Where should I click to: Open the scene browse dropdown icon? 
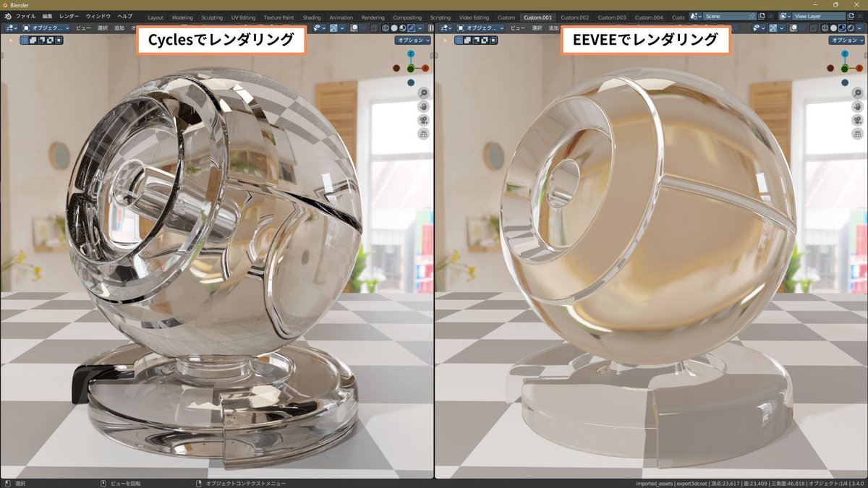pos(695,16)
